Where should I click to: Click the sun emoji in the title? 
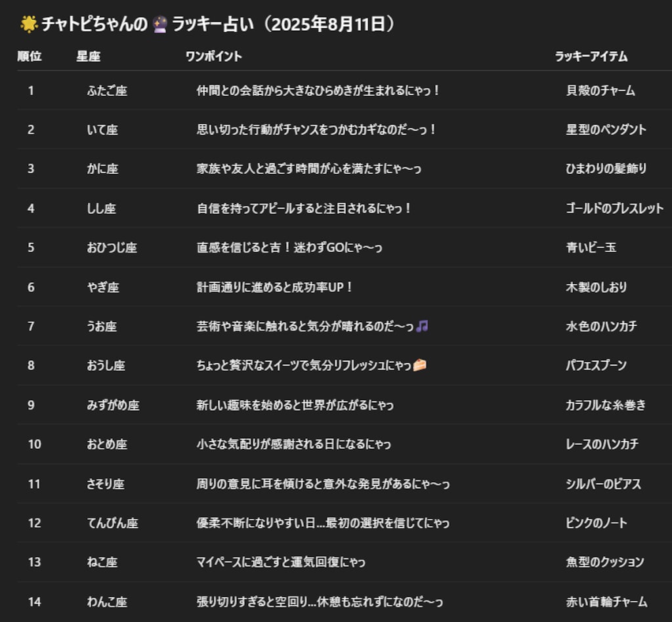29,22
